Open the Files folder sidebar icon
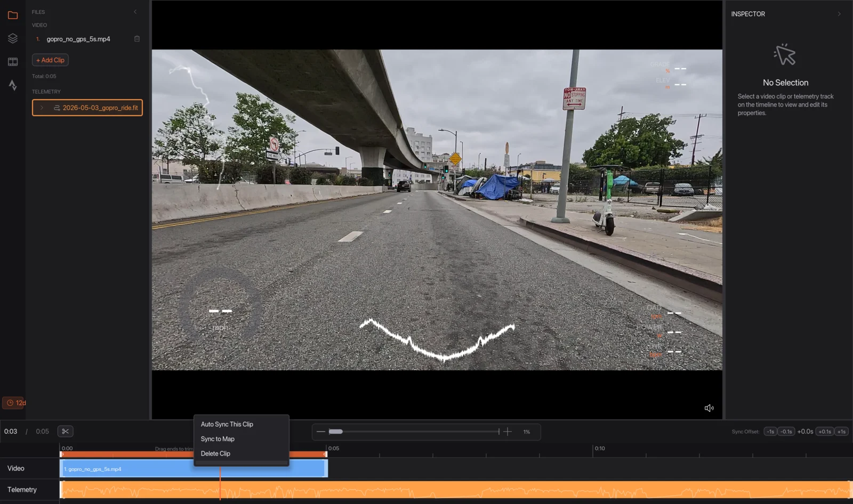 (13, 15)
